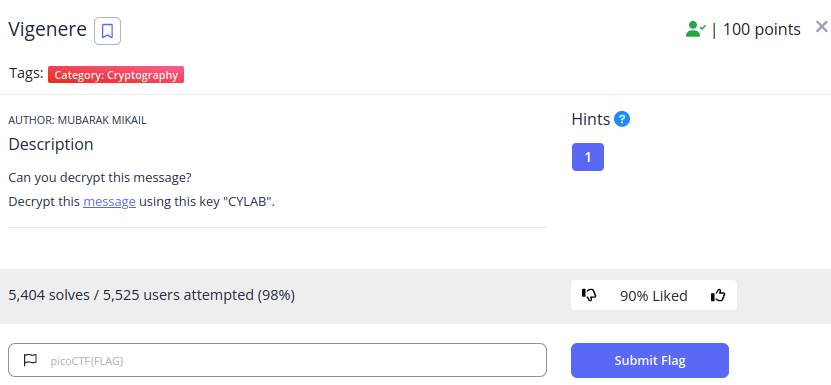Click the flag icon in input box

(x=30, y=360)
